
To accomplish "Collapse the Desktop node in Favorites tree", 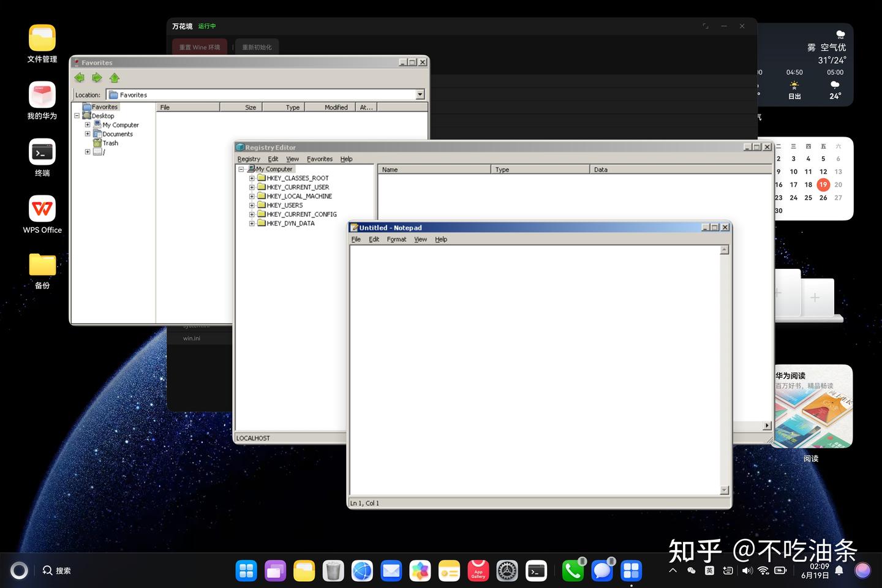I will tap(77, 115).
